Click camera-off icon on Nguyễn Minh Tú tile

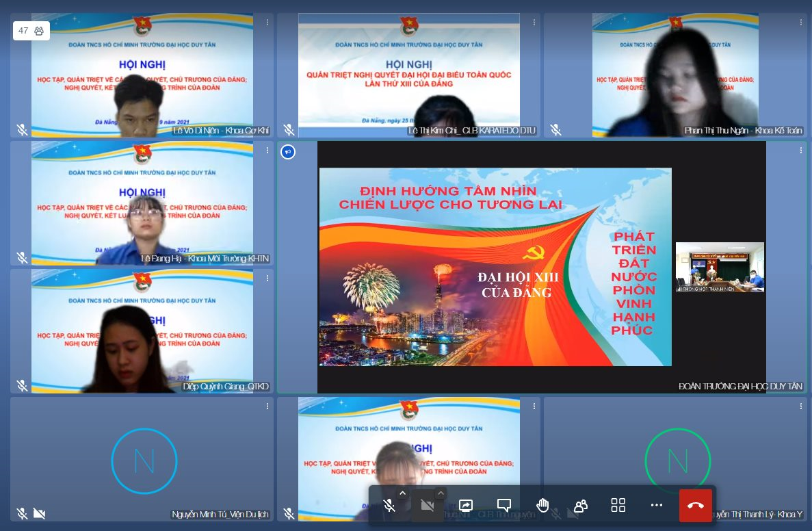click(x=40, y=513)
